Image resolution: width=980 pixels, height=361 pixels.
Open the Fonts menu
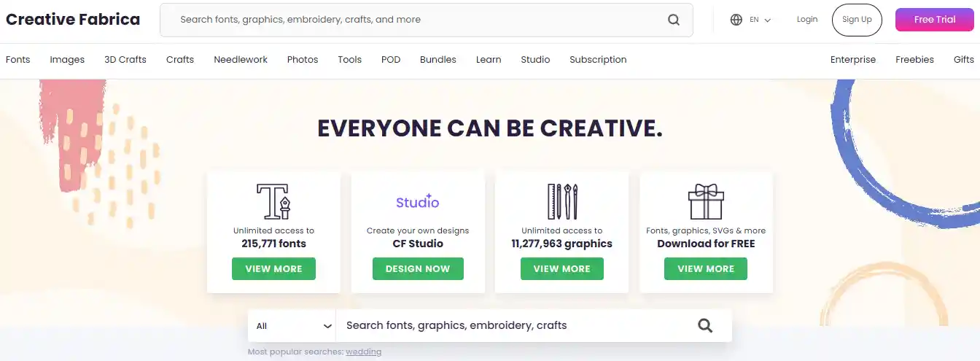18,60
